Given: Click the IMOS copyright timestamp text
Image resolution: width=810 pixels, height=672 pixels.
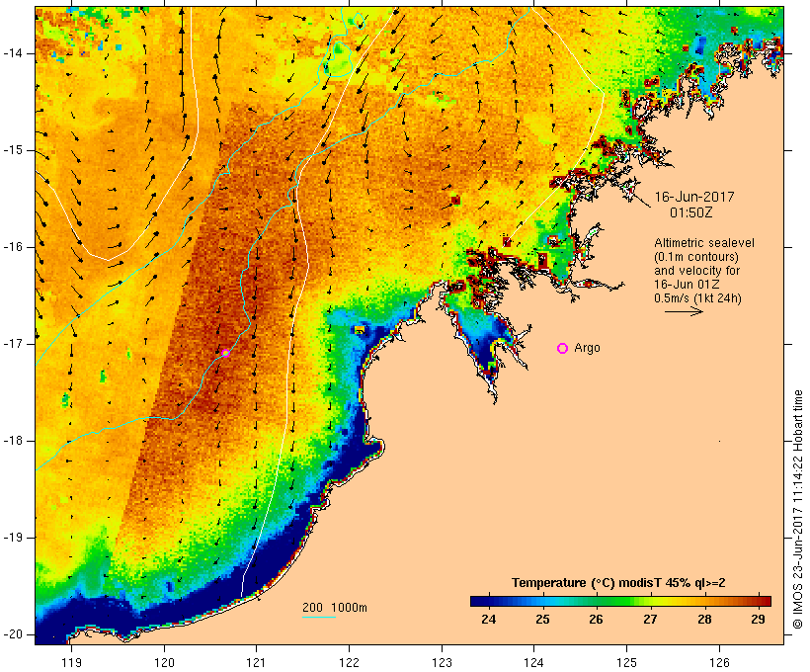Looking at the screenshot, I should point(798,510).
